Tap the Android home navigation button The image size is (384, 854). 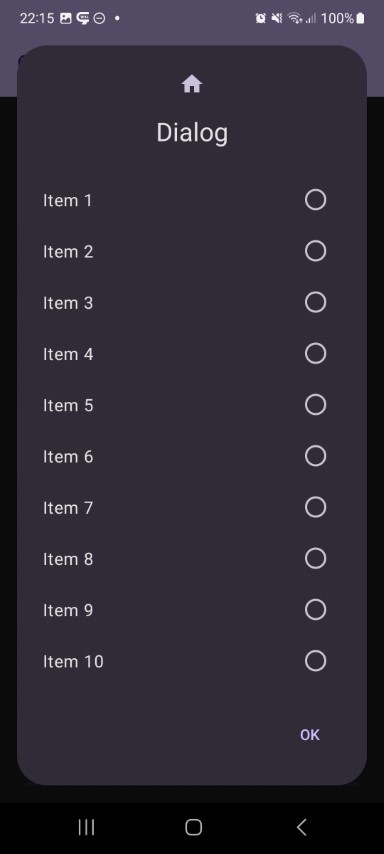[193, 827]
